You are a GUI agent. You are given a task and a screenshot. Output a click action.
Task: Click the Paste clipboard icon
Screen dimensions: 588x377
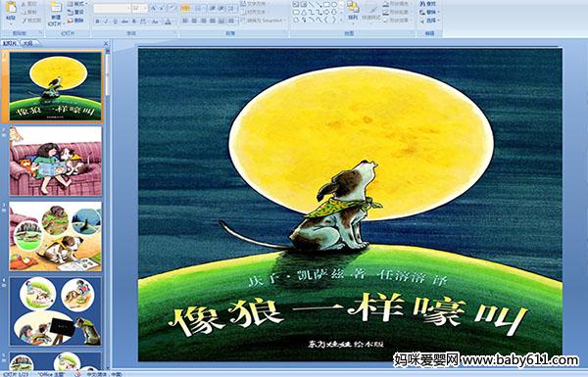point(11,10)
